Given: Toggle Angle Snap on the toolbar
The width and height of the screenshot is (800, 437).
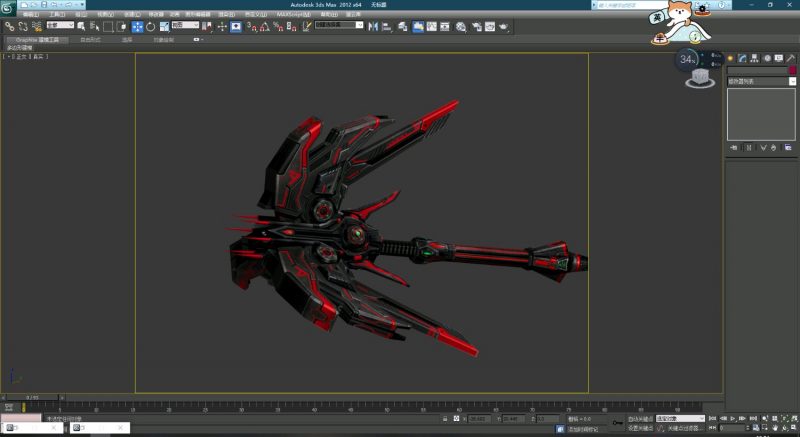Looking at the screenshot, I should coord(264,26).
